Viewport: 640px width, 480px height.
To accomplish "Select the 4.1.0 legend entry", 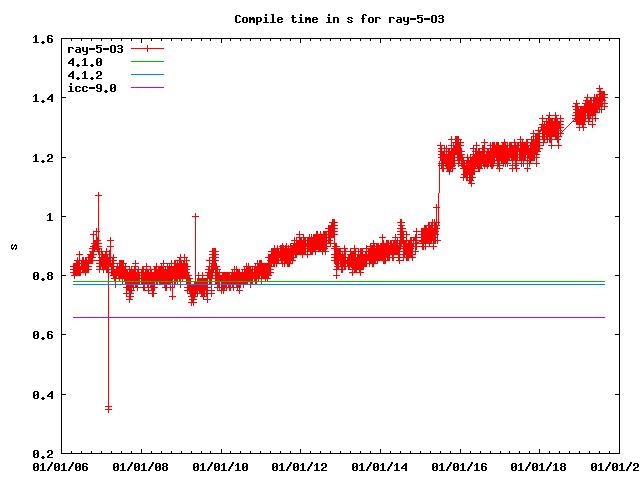I will tap(83, 62).
